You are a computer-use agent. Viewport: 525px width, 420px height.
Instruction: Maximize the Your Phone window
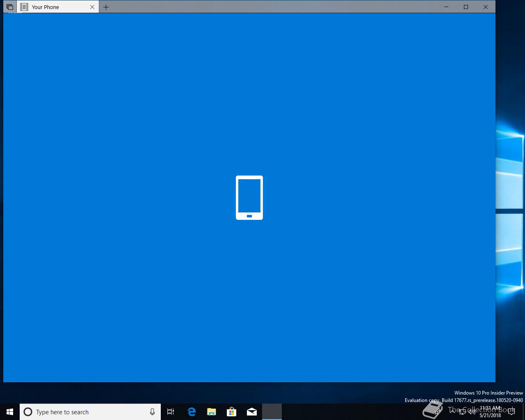point(466,7)
